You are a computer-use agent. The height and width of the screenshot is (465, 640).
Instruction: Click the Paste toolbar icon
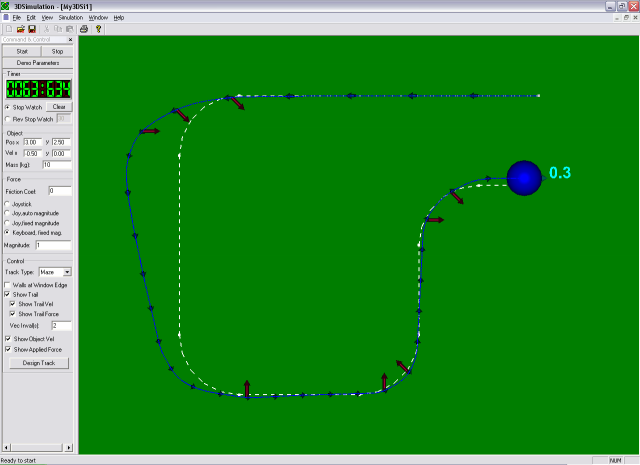pos(69,29)
